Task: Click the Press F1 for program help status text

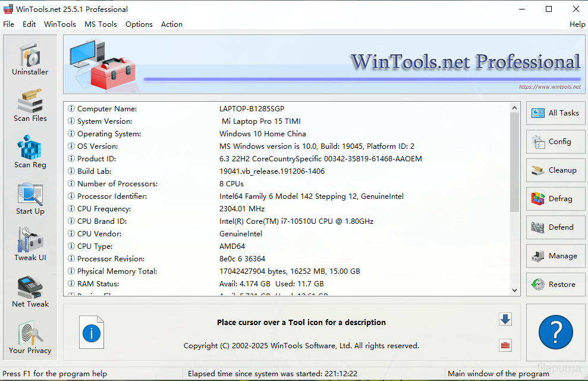Action: (x=55, y=373)
